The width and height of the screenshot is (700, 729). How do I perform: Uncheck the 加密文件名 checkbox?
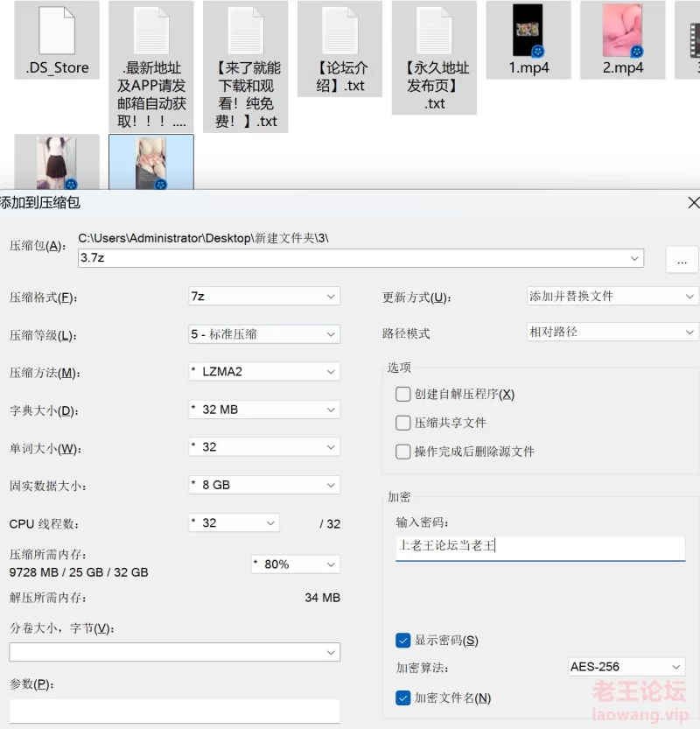pyautogui.click(x=403, y=697)
